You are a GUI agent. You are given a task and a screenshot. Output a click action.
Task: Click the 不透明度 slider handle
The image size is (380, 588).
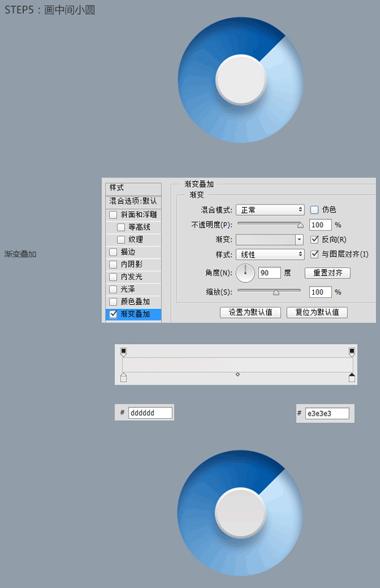[300, 225]
